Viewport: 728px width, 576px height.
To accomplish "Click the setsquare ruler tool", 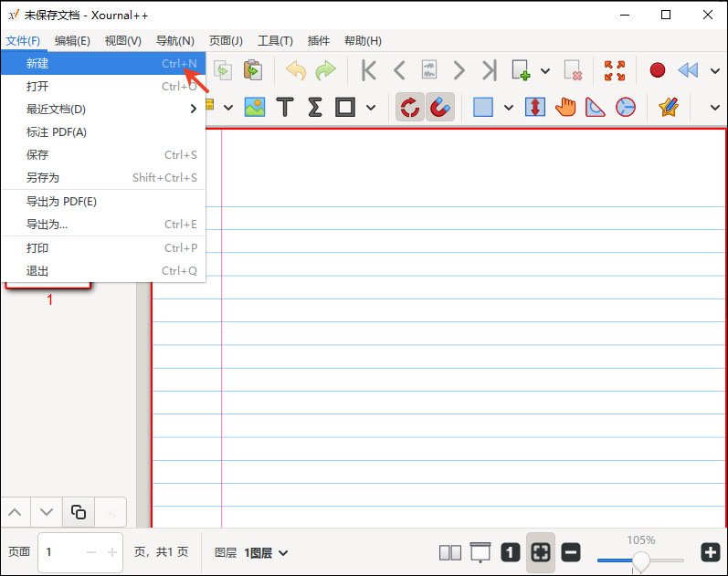I will point(596,107).
